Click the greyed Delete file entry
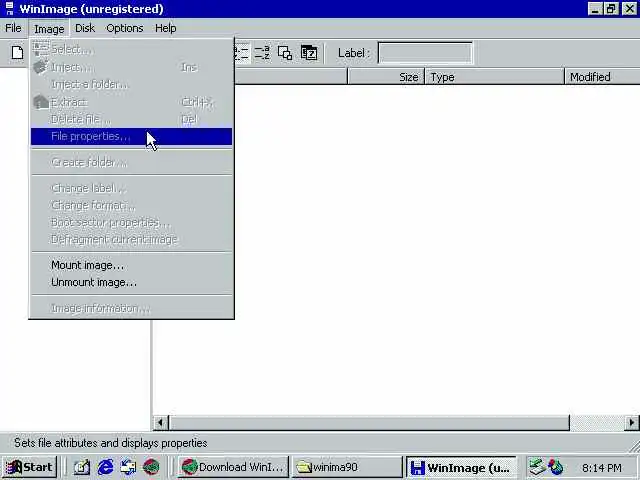The image size is (640, 480). pyautogui.click(x=131, y=119)
